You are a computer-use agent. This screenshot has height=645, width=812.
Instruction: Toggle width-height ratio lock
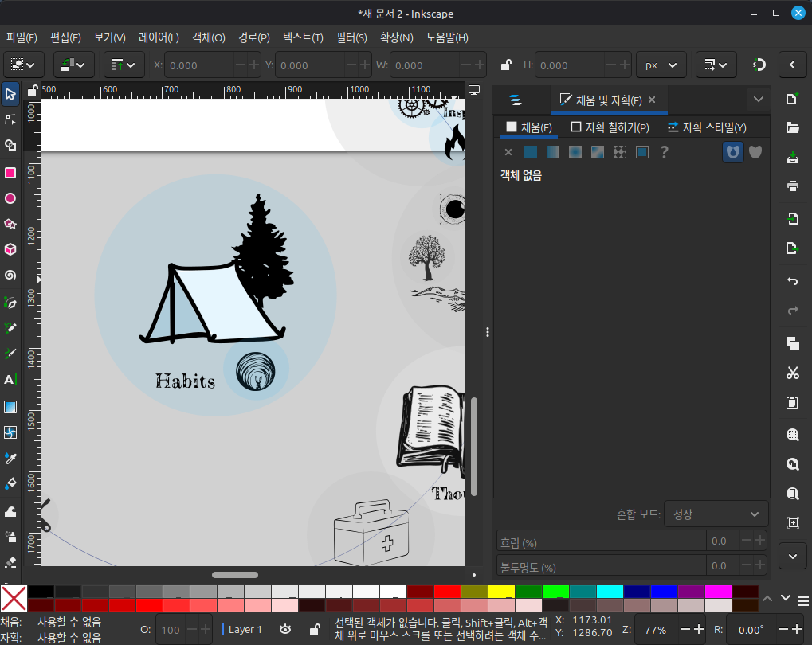504,65
